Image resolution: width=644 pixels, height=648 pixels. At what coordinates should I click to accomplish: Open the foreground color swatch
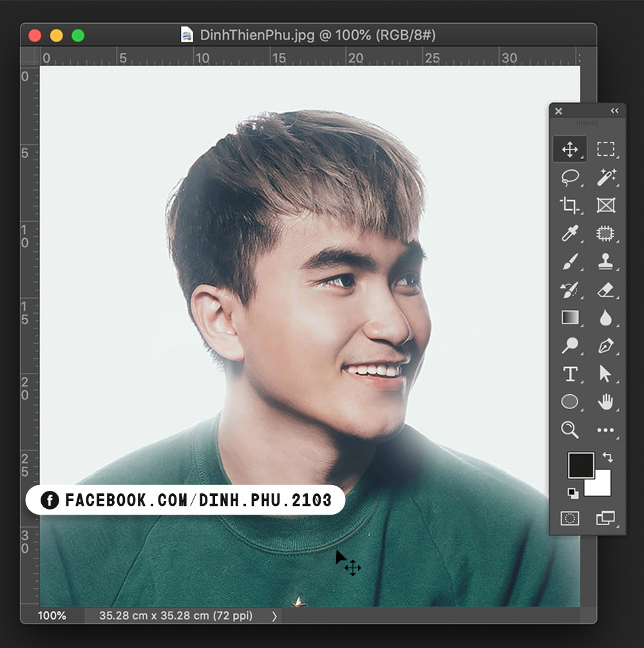pyautogui.click(x=580, y=465)
